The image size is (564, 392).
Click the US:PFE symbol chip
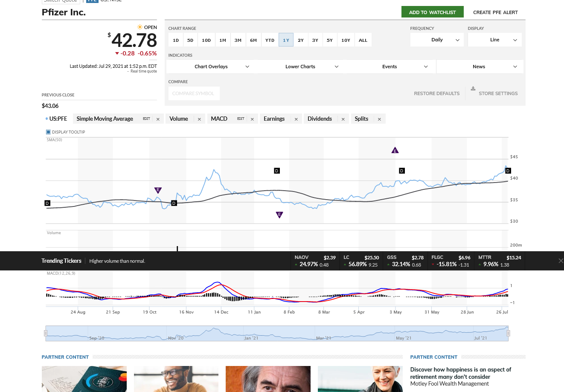pyautogui.click(x=56, y=119)
